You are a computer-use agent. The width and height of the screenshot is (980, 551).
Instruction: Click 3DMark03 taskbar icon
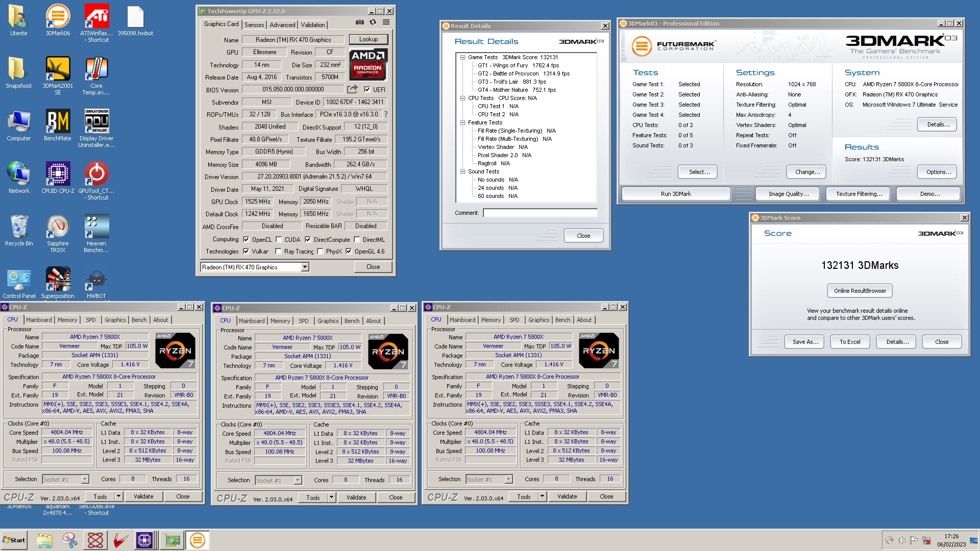coord(197,540)
